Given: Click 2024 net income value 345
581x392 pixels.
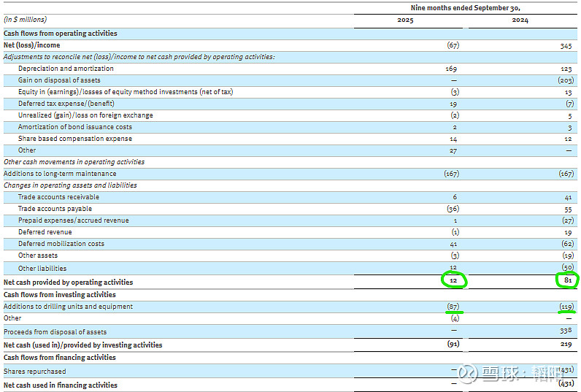Looking at the screenshot, I should coord(566,46).
